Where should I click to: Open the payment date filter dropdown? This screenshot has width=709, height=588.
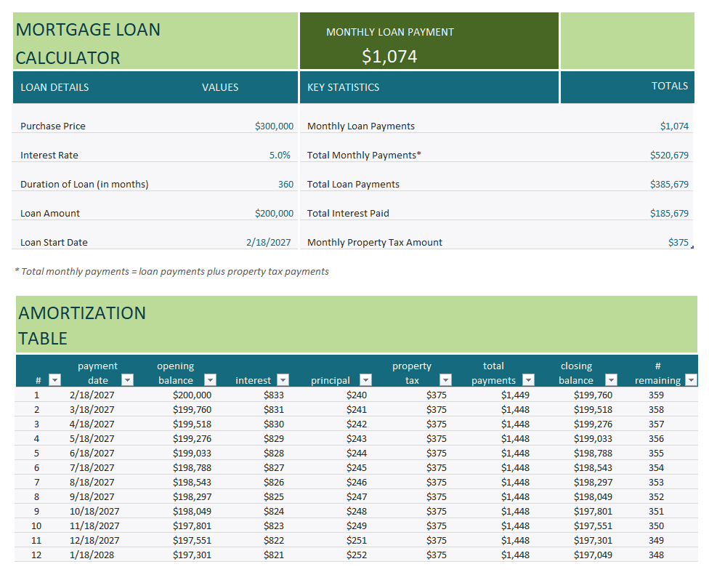(128, 380)
